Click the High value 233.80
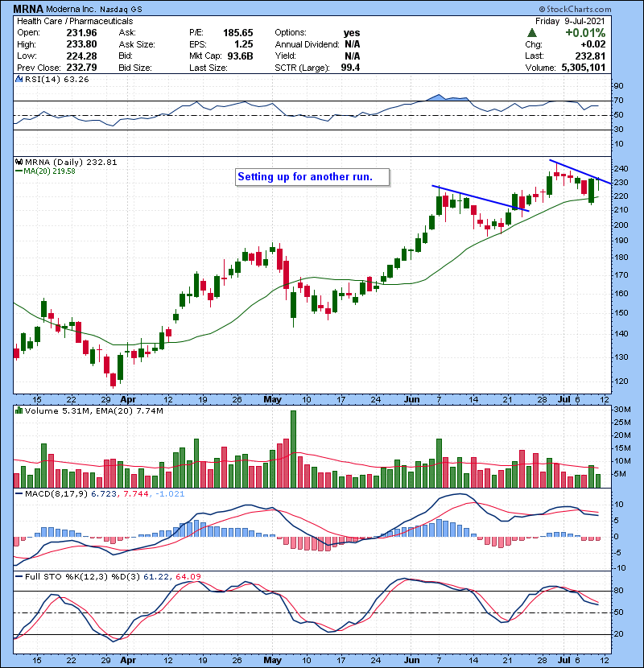 tap(81, 44)
